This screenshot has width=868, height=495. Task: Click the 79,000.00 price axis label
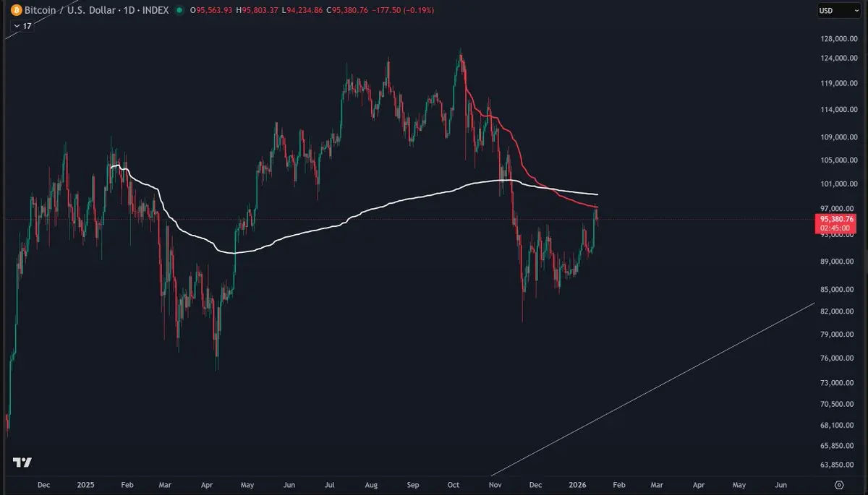[838, 335]
